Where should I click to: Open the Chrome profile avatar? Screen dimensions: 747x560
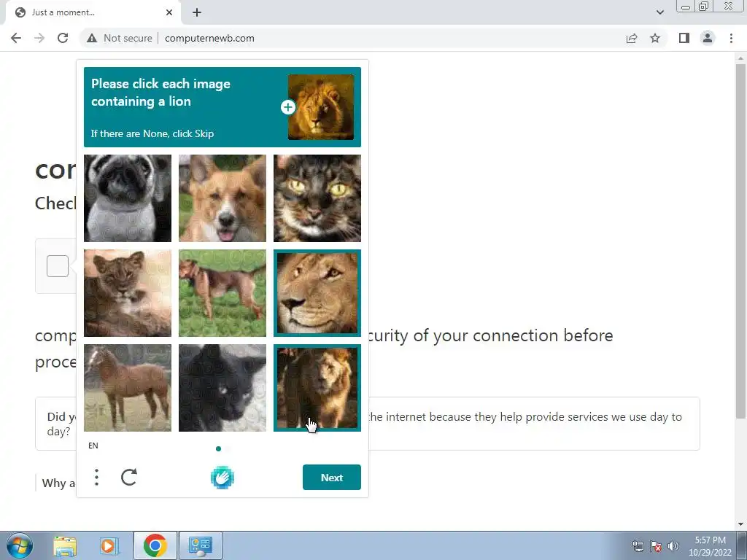[x=708, y=38]
